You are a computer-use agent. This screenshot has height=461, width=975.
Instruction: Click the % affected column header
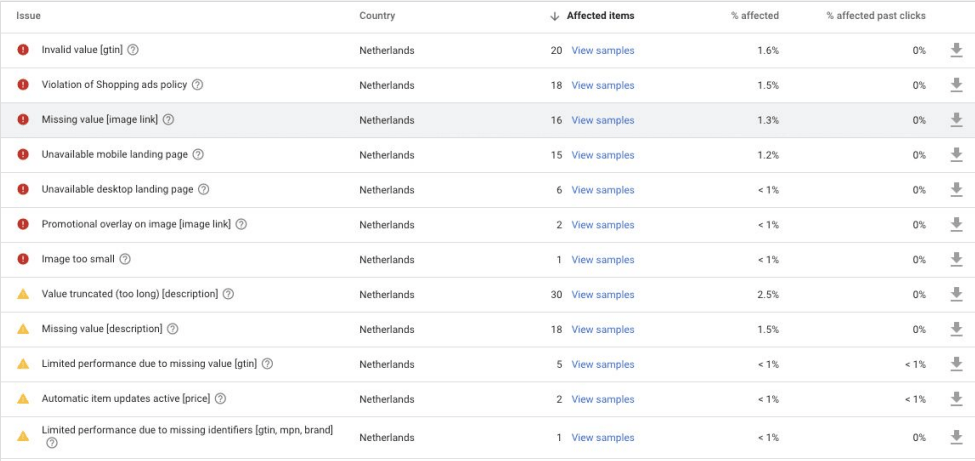pos(754,16)
